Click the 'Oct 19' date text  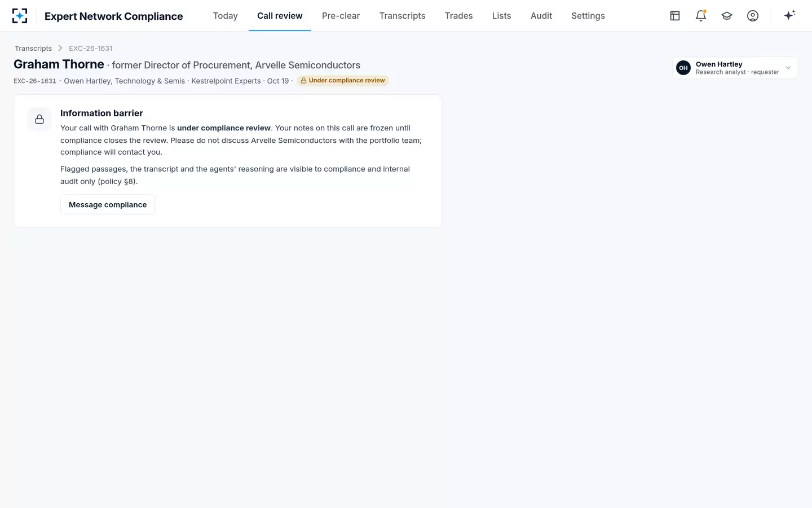(278, 81)
